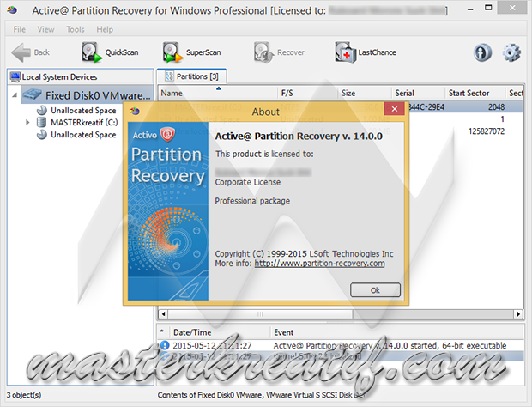The height and width of the screenshot is (407, 532).
Task: Maximize the application window
Action: pyautogui.click(x=488, y=8)
